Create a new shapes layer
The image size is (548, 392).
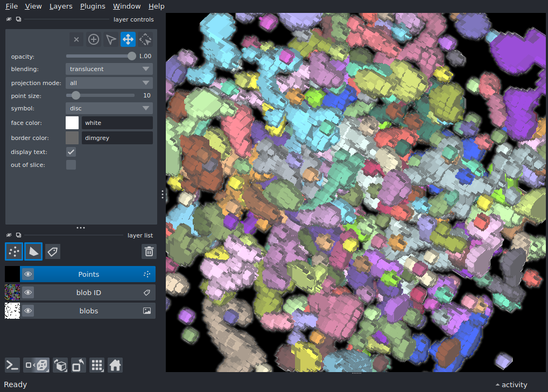[33, 251]
